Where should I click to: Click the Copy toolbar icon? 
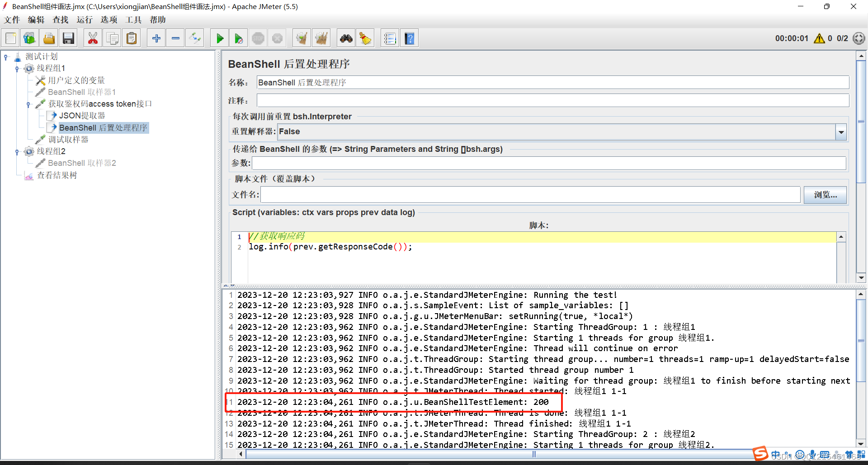(112, 38)
